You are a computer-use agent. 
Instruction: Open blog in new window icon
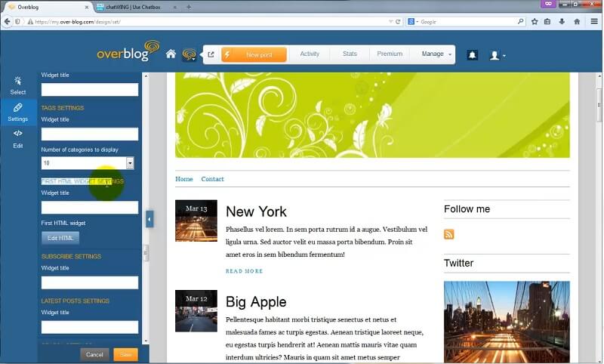[x=211, y=54]
